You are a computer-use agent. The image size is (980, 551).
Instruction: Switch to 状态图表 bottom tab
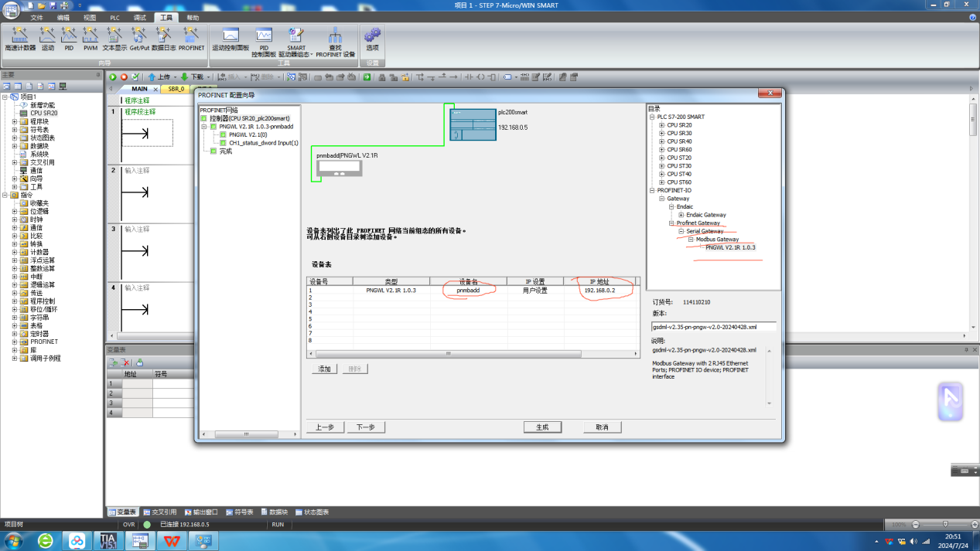click(x=311, y=512)
